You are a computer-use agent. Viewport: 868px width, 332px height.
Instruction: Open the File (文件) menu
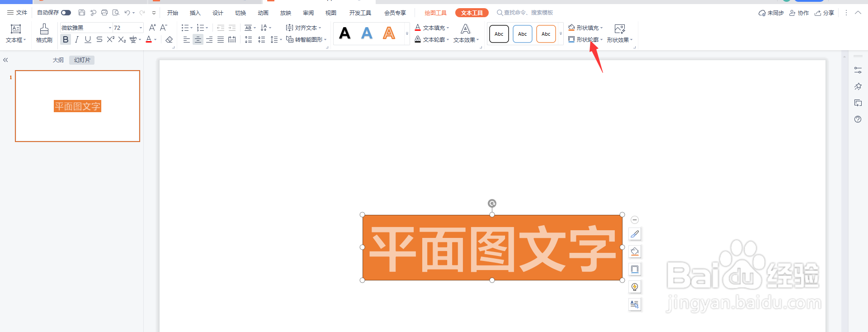(x=17, y=13)
